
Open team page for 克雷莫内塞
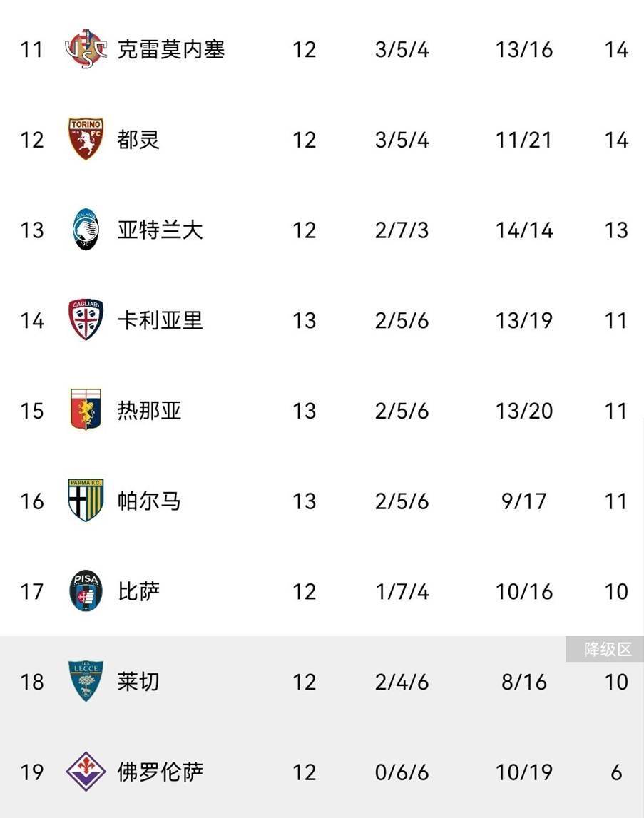point(170,49)
